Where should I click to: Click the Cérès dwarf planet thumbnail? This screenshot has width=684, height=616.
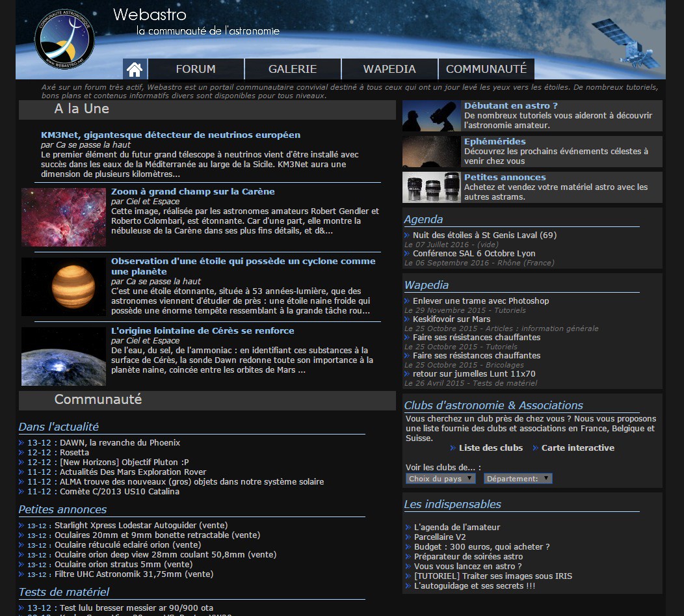[64, 356]
